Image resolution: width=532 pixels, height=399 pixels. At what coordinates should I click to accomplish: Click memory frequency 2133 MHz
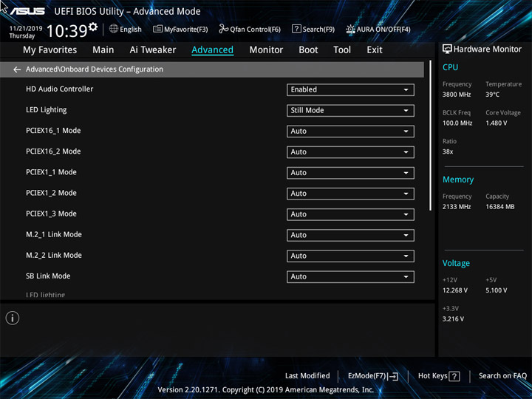pyautogui.click(x=457, y=207)
